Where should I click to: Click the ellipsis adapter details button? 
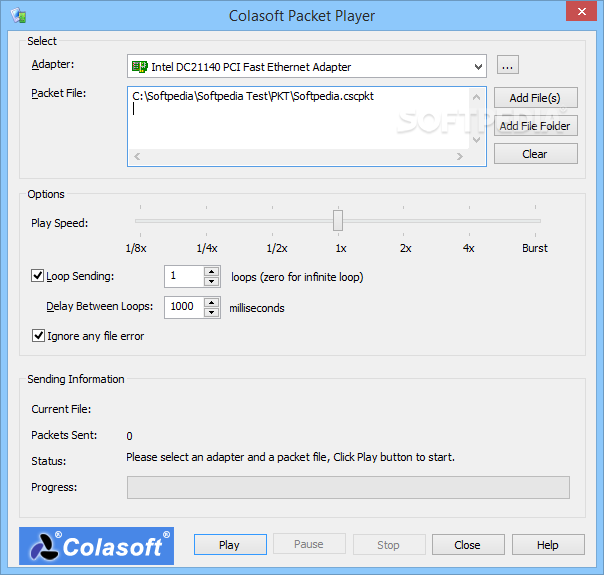click(508, 65)
